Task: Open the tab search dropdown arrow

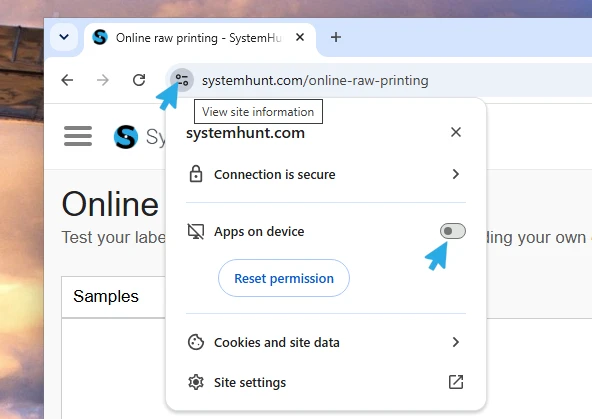Action: point(64,37)
